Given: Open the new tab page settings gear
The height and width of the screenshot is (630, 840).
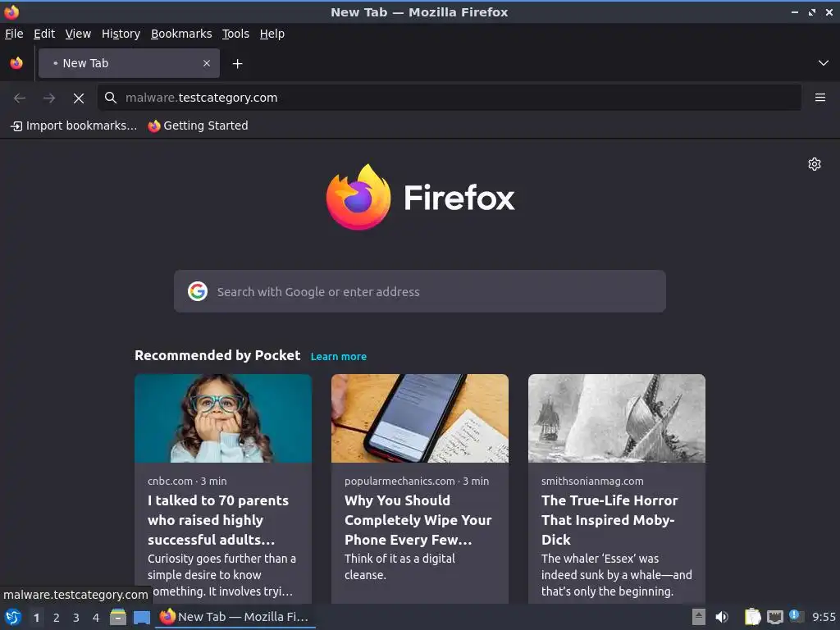Looking at the screenshot, I should 815,164.
